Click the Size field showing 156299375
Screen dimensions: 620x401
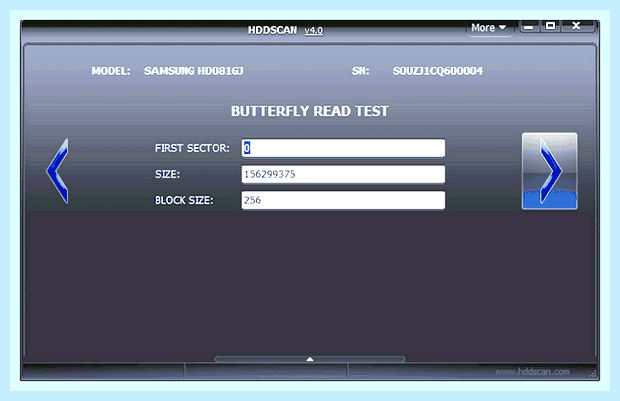pos(343,174)
